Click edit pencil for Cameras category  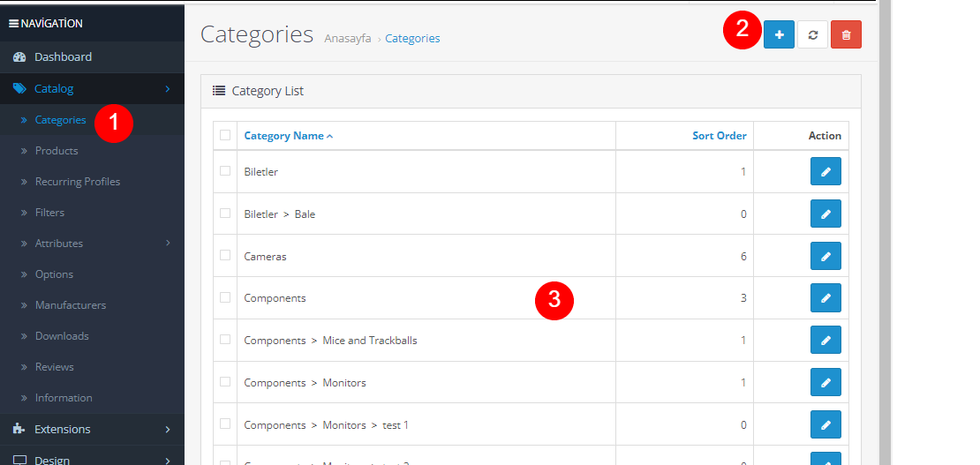pos(825,256)
